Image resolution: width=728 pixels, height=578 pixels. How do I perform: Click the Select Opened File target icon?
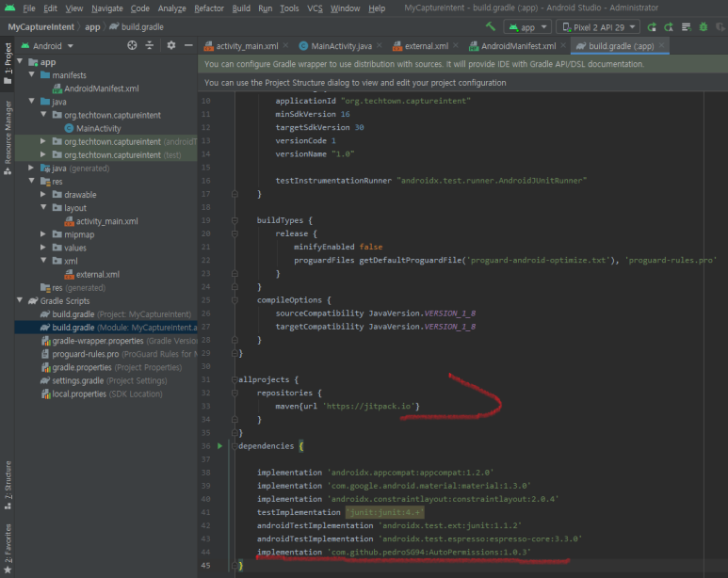click(x=133, y=45)
